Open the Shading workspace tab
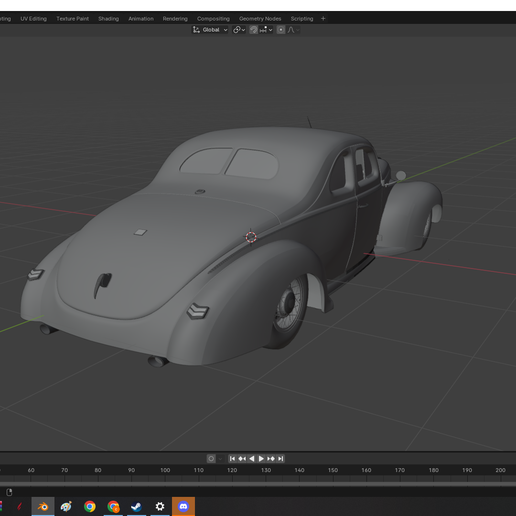The width and height of the screenshot is (516, 516). coord(108,19)
